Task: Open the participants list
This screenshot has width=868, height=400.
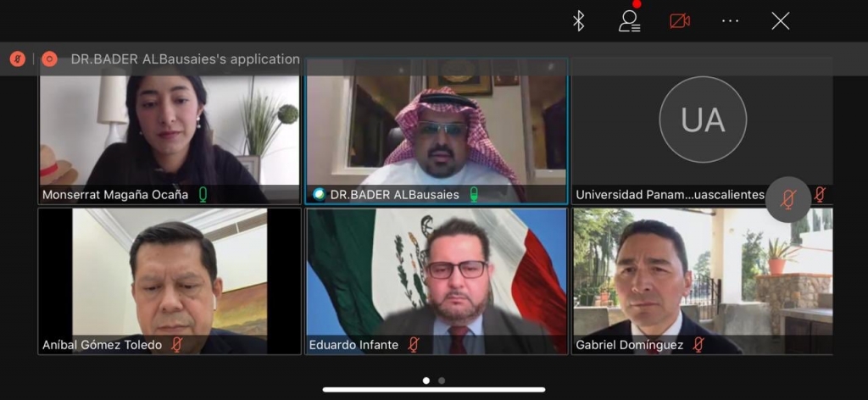Action: coord(629,21)
